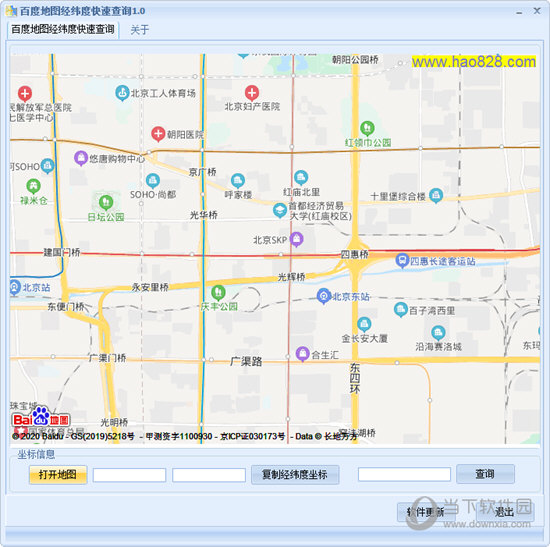The width and height of the screenshot is (550, 547).
Task: Click the 东便门桥 map label
Action: (x=66, y=307)
